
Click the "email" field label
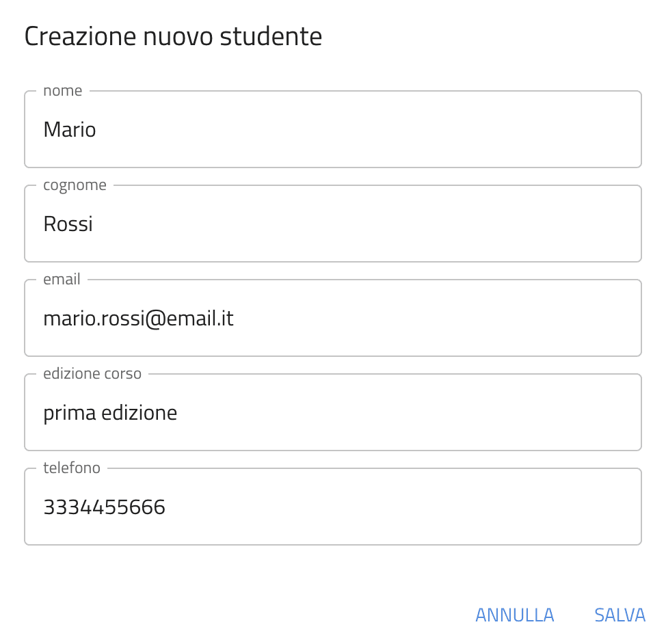click(x=62, y=280)
